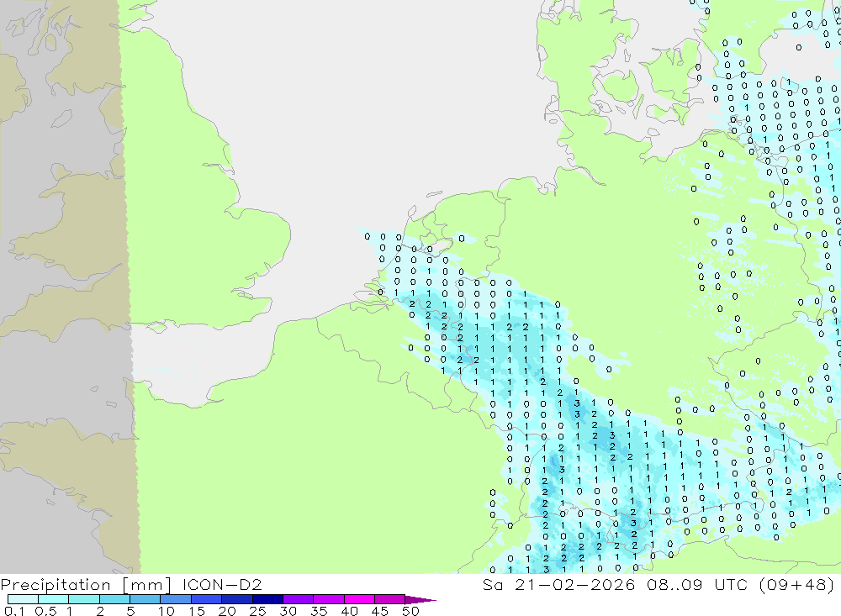Click the '40' legend scale label
Screen dimensions: 841x616
(x=349, y=611)
